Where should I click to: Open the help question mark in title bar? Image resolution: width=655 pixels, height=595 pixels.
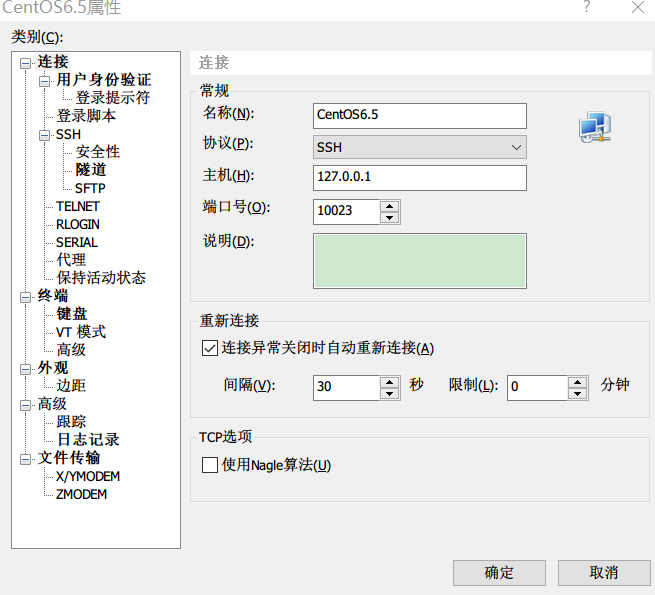587,7
